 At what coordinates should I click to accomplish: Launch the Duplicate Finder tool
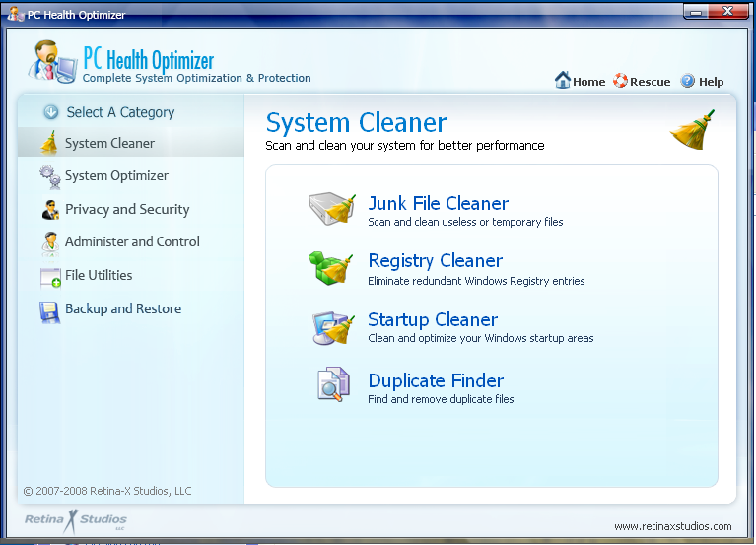tap(436, 380)
